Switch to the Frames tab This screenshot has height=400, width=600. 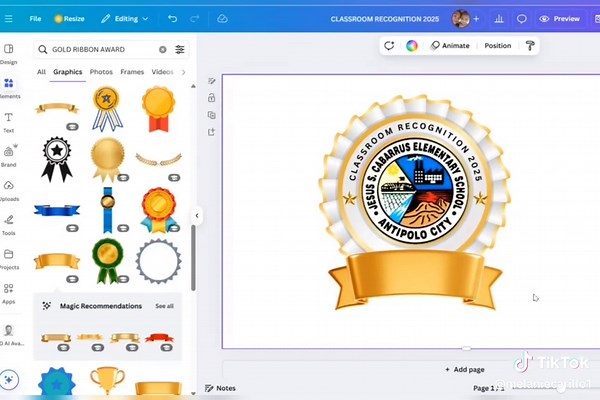[x=132, y=72]
